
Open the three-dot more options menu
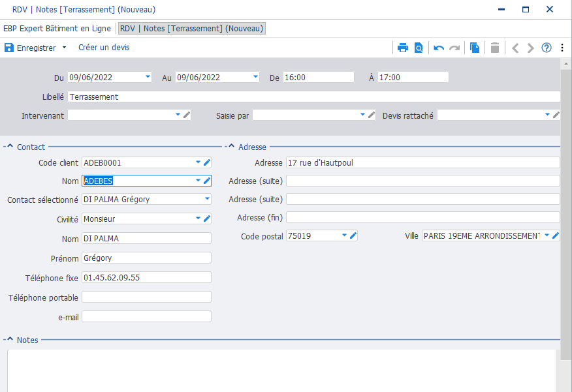[562, 48]
